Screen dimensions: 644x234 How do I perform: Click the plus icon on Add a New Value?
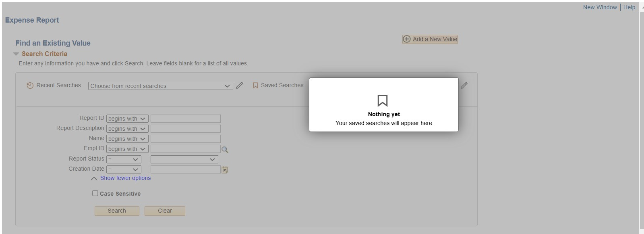(407, 39)
